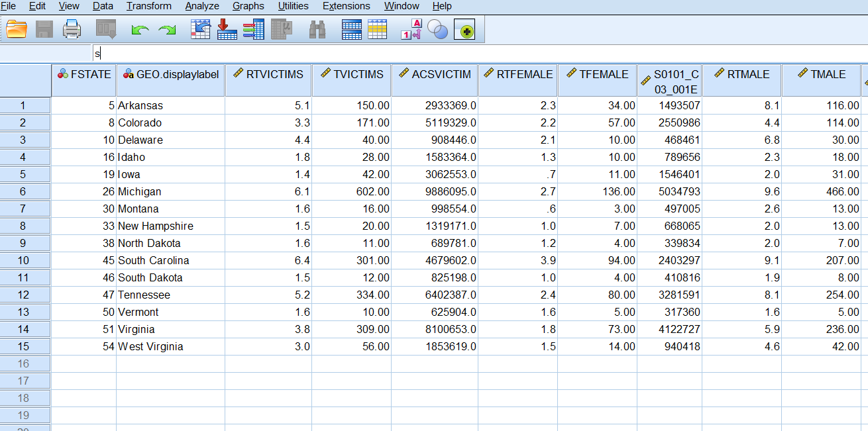
Task: Click the green Undo arrow
Action: [140, 30]
